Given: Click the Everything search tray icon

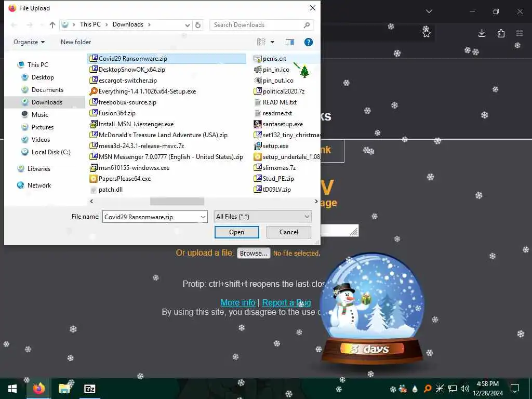Looking at the screenshot, I should (428, 389).
